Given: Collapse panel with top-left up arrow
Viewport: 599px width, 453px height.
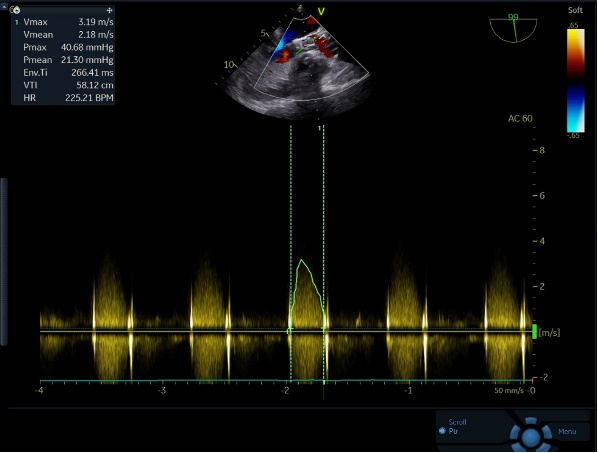Looking at the screenshot, I should point(5,6).
